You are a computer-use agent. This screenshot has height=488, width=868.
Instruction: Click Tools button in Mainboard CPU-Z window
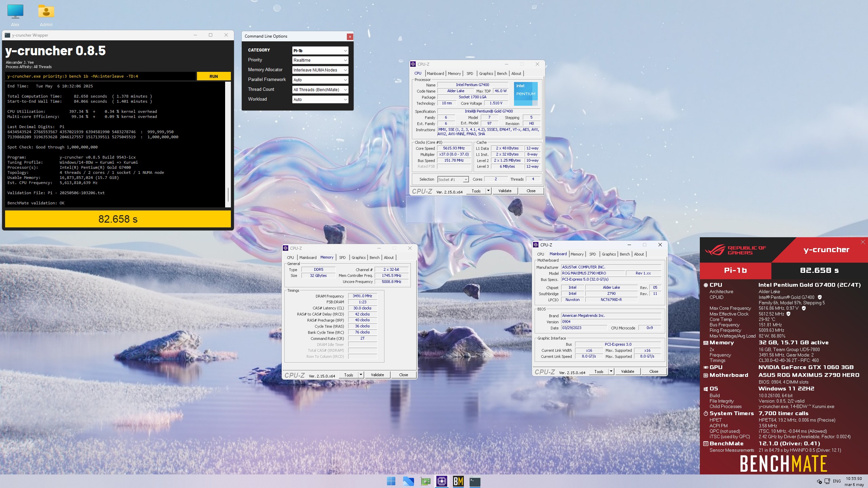599,371
